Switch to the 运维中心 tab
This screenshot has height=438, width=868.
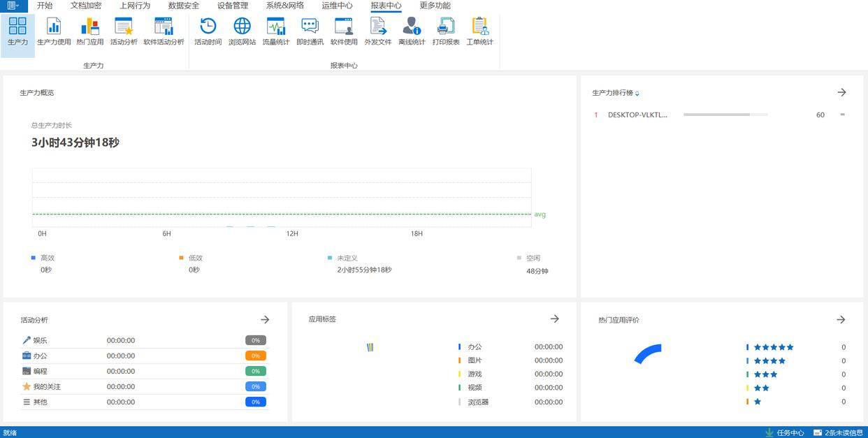point(337,6)
